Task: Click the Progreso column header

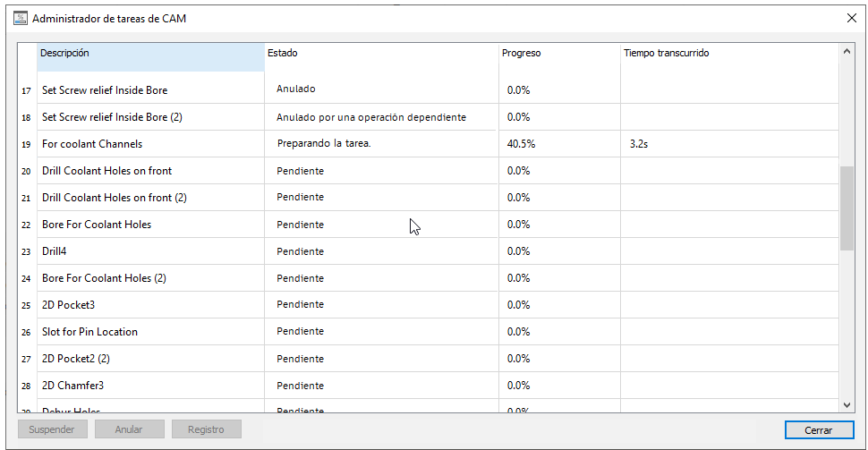Action: [558, 54]
